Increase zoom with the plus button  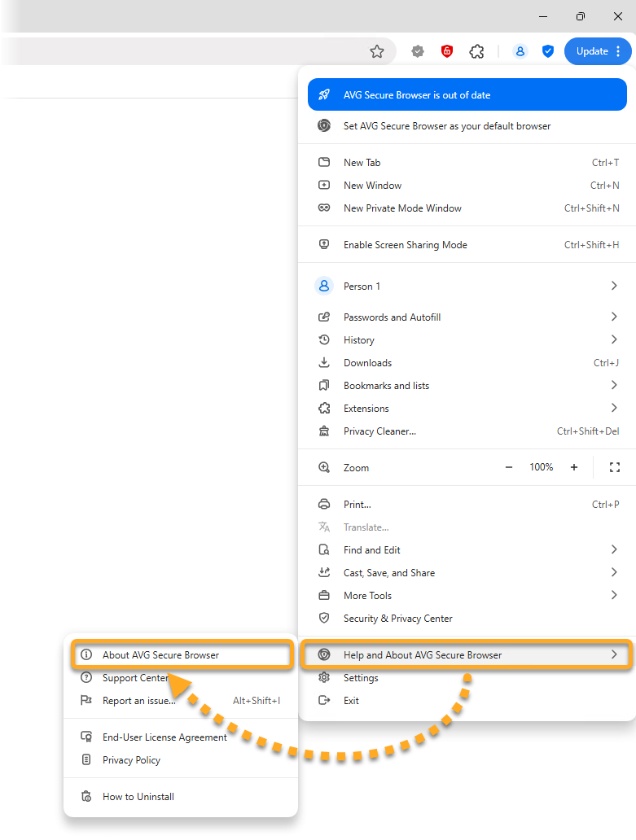click(x=574, y=467)
